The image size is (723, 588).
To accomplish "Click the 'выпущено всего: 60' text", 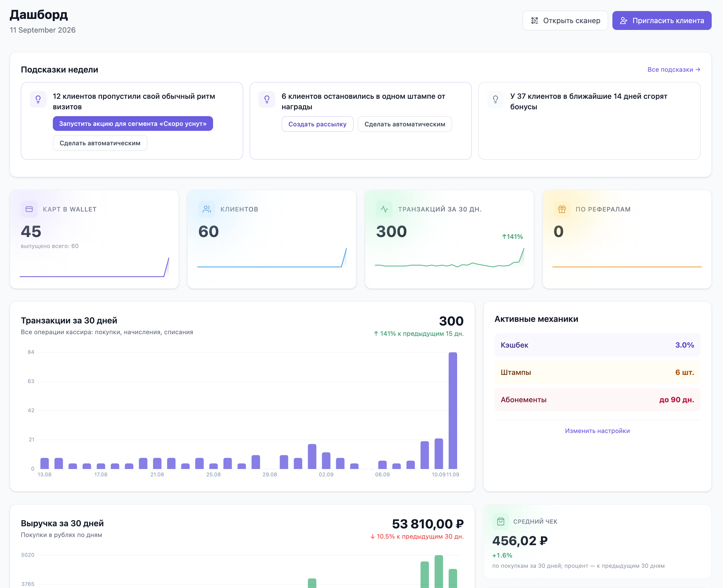I will point(50,246).
